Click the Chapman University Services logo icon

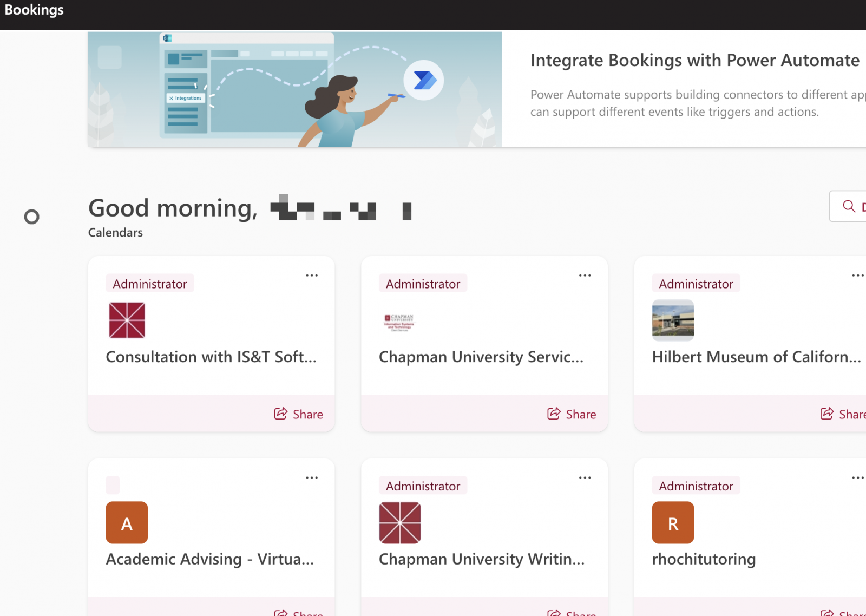pyautogui.click(x=399, y=322)
